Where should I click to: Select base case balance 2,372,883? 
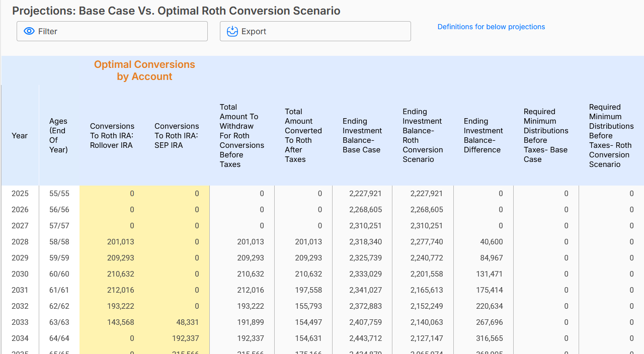pos(365,306)
